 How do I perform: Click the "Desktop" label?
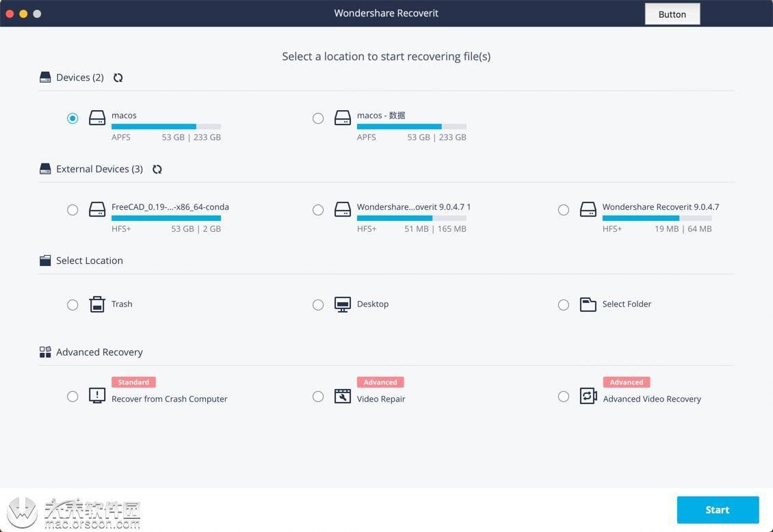click(373, 304)
